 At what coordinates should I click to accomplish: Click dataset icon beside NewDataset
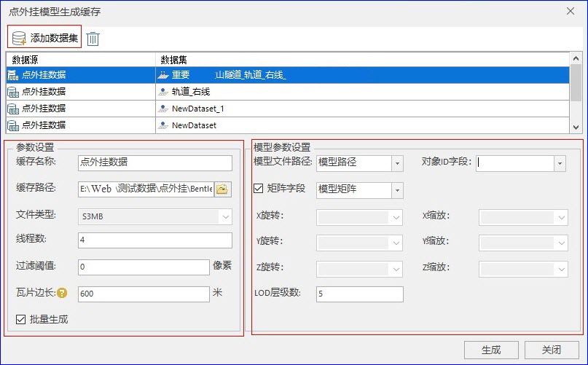point(163,125)
